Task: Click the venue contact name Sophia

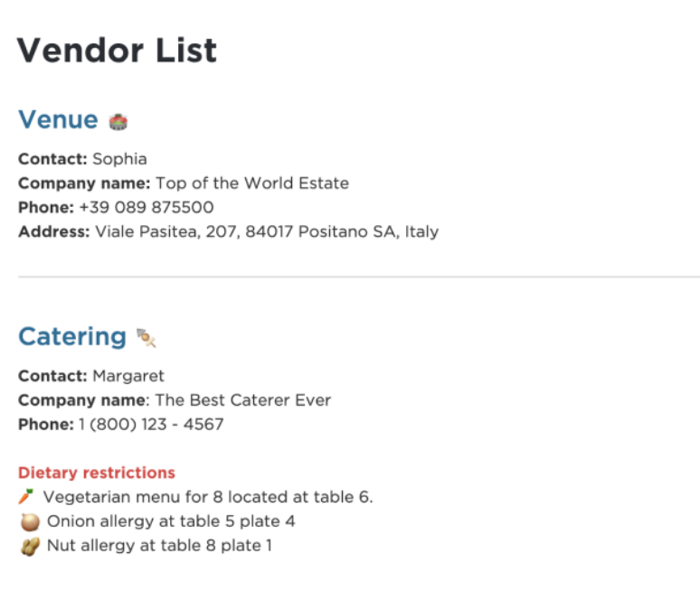Action: click(119, 159)
